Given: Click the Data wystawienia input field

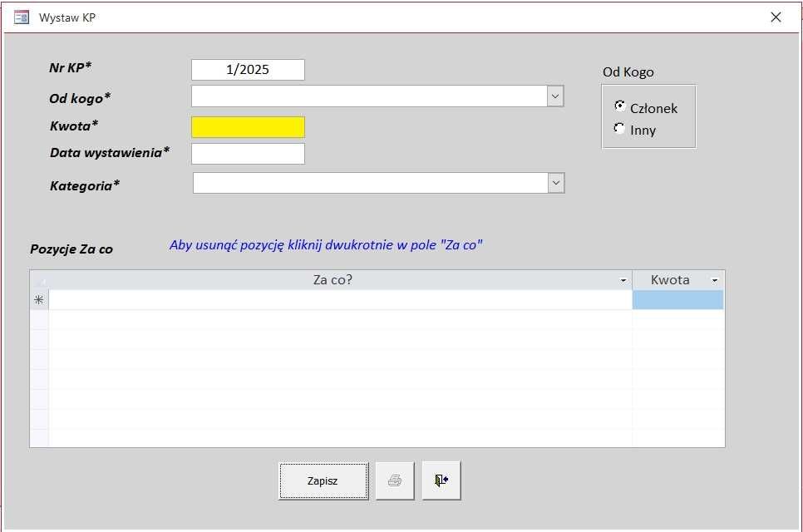Looking at the screenshot, I should 248,154.
